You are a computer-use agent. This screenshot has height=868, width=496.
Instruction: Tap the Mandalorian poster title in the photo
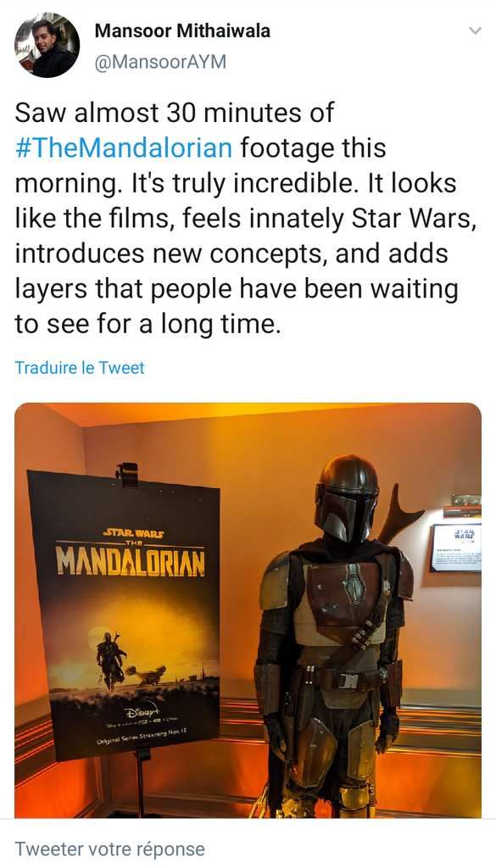click(x=131, y=563)
